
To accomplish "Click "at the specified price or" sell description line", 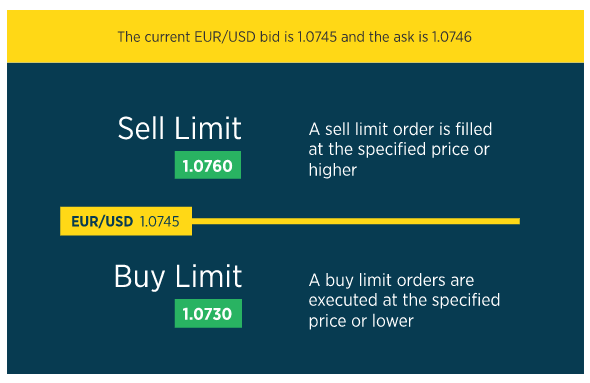I will coord(399,149).
